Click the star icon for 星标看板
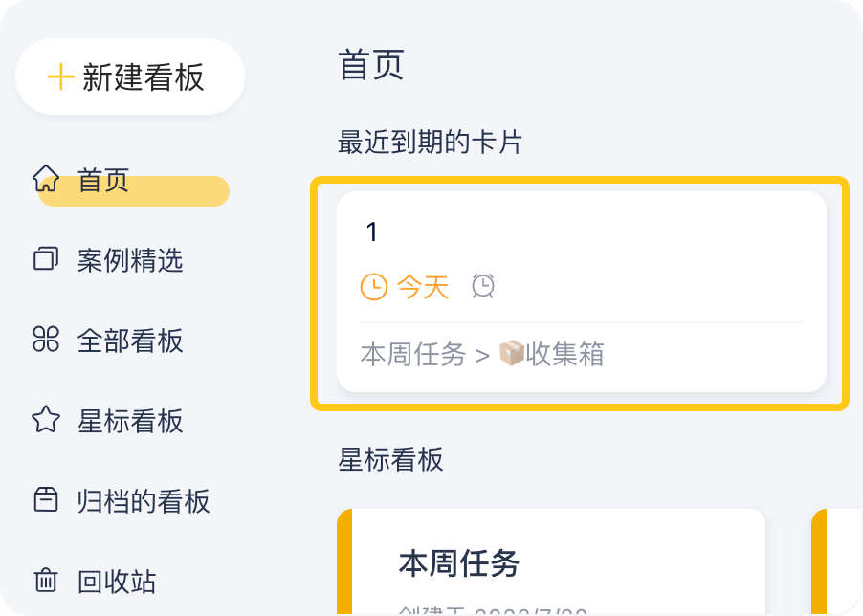 point(46,420)
